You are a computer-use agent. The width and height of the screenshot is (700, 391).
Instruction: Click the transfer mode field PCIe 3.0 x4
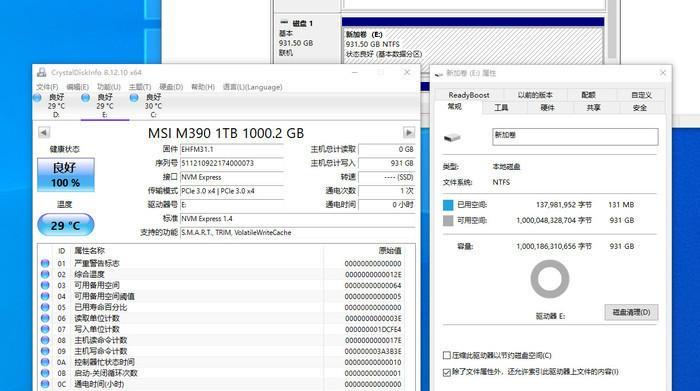point(232,191)
